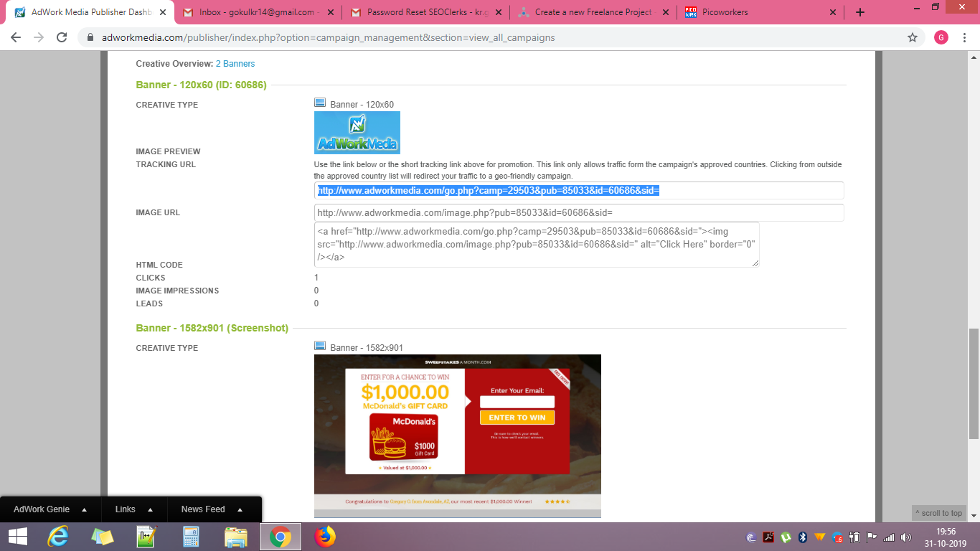Image resolution: width=980 pixels, height=551 pixels.
Task: View site security lock information
Action: [90, 37]
